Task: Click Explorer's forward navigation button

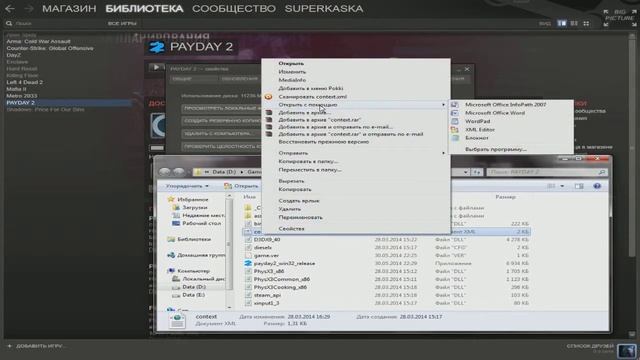Action: pyautogui.click(x=179, y=172)
